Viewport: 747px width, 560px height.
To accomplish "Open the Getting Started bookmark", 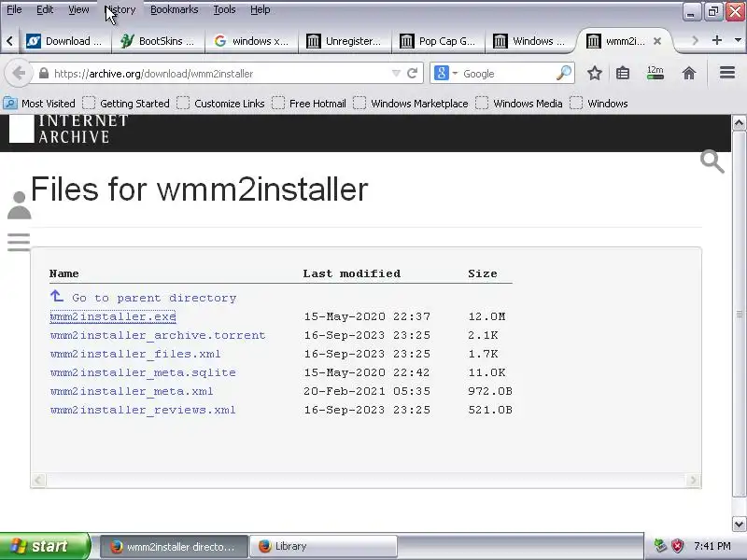I will point(126,104).
